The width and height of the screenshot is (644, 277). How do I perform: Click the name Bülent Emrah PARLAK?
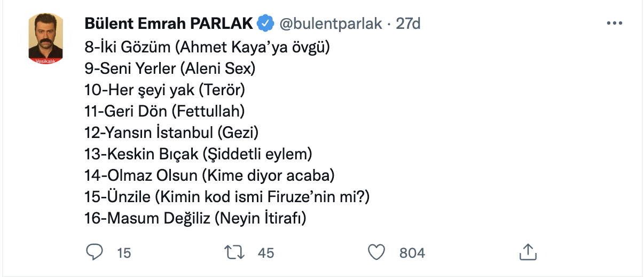(x=169, y=24)
